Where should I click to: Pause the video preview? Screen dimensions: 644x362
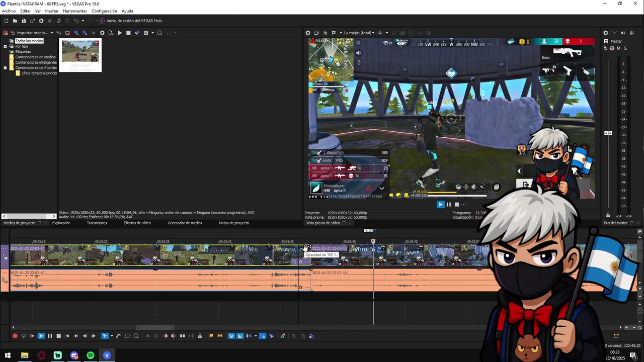pos(449,204)
